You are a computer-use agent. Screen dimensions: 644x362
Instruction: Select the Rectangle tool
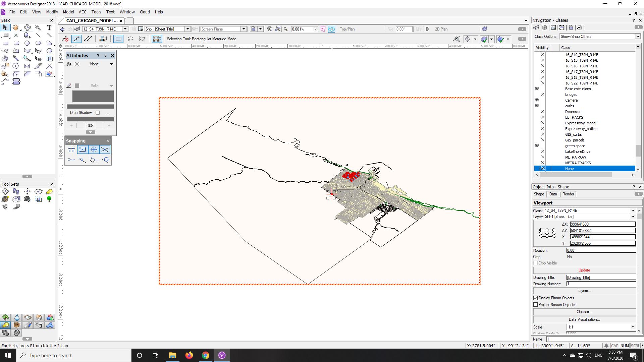point(6,43)
